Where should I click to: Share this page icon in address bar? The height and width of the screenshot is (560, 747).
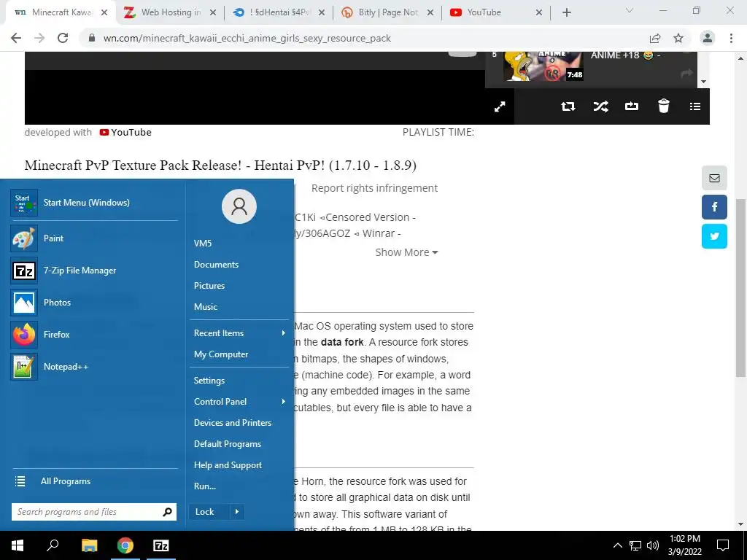point(655,38)
